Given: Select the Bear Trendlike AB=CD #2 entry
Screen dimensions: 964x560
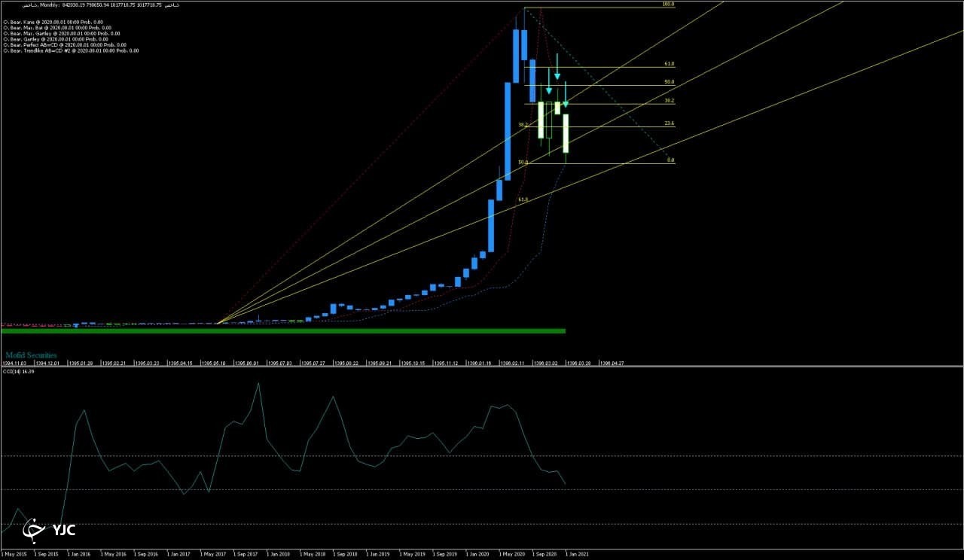Looking at the screenshot, I should click(x=71, y=50).
